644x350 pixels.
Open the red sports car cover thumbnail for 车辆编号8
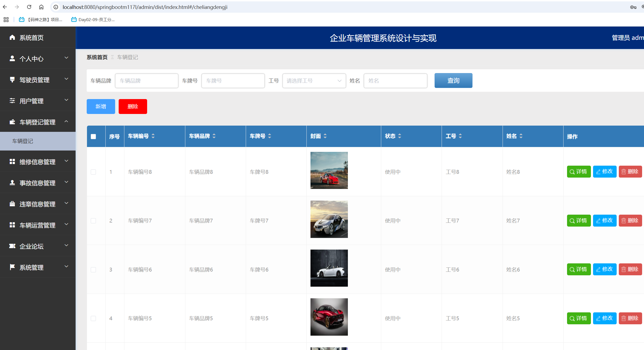pos(329,170)
